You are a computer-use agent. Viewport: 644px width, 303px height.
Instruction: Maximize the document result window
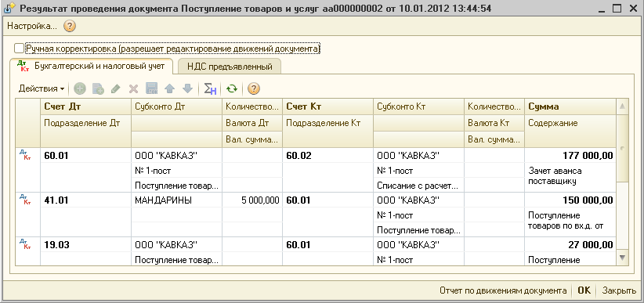point(616,8)
